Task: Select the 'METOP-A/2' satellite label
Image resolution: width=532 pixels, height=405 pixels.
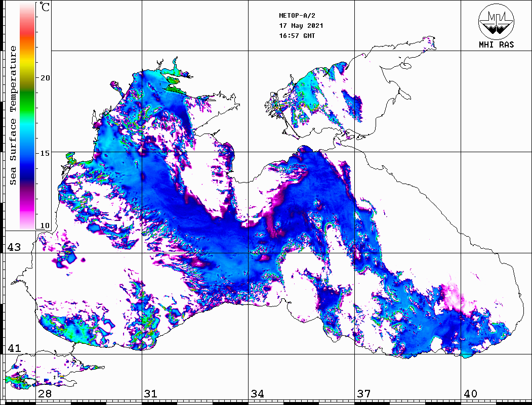Action: click(x=297, y=16)
